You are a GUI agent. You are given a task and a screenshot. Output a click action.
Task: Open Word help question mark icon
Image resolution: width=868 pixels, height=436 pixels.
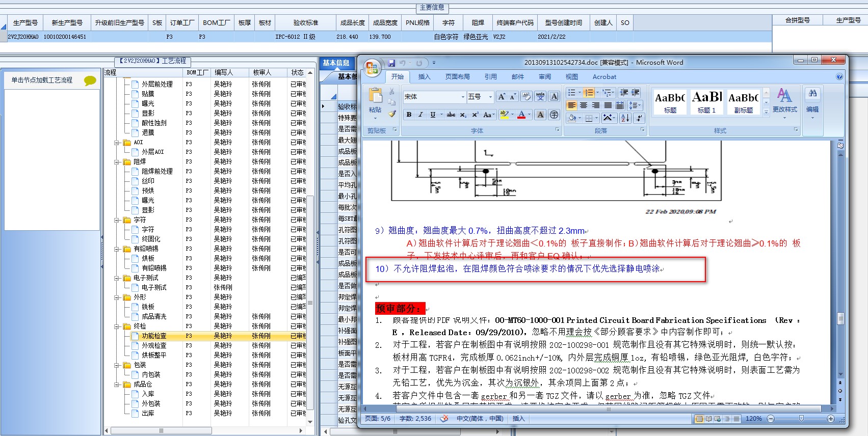point(839,77)
